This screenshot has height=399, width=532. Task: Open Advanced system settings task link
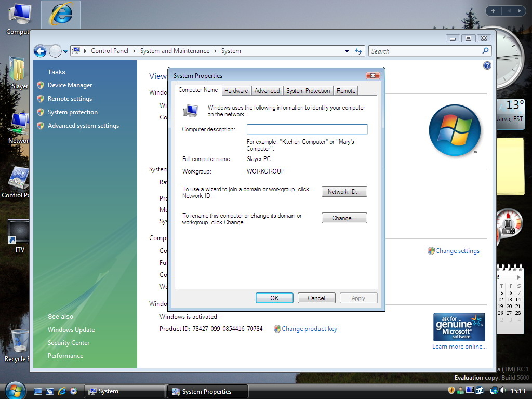84,126
